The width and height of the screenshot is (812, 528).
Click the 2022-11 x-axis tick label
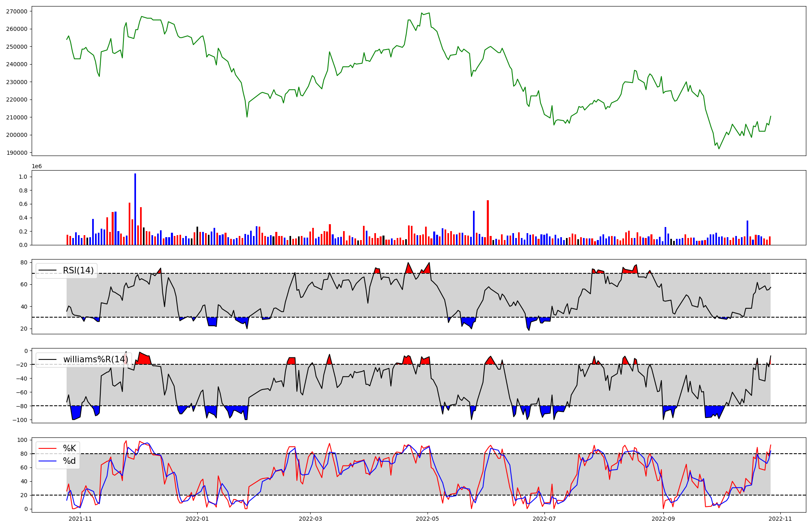pos(780,519)
